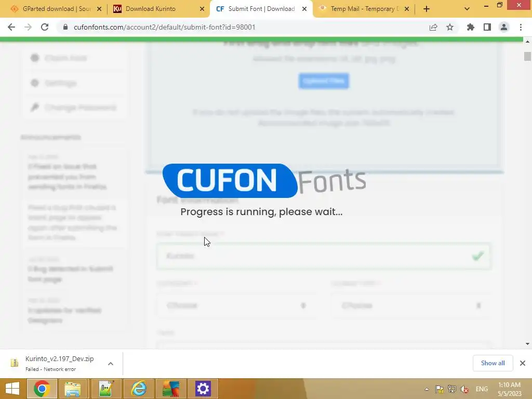Open the Windows Start button
532x399 pixels.
pos(12,389)
